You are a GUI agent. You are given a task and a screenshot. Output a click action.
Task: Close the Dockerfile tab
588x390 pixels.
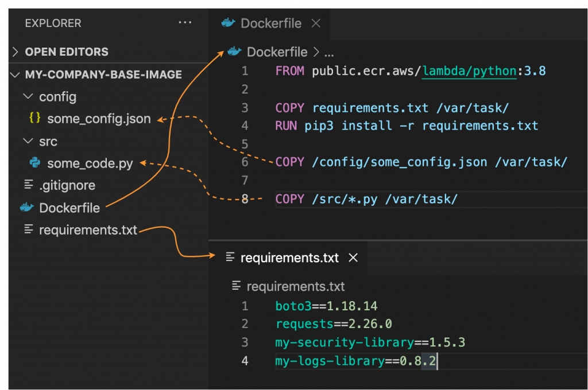tap(315, 23)
